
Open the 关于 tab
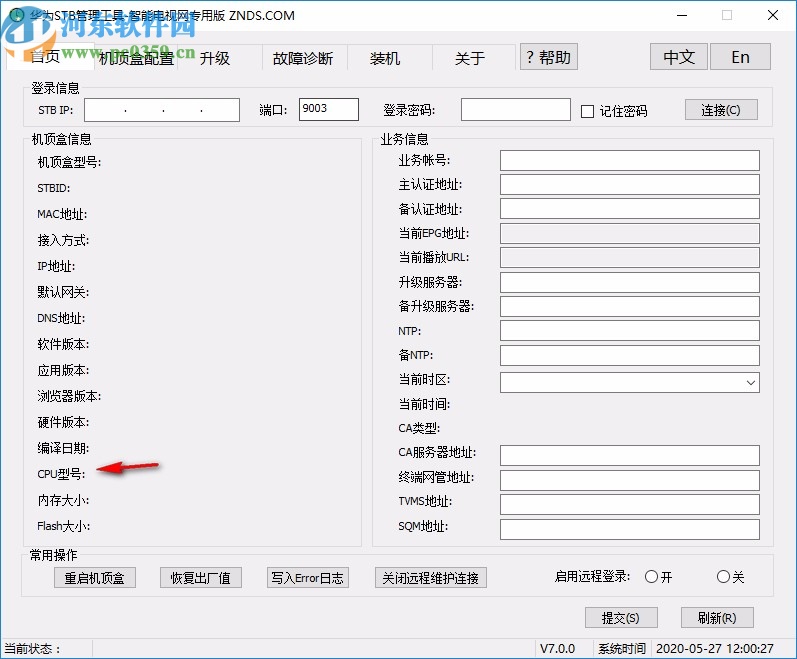click(470, 57)
